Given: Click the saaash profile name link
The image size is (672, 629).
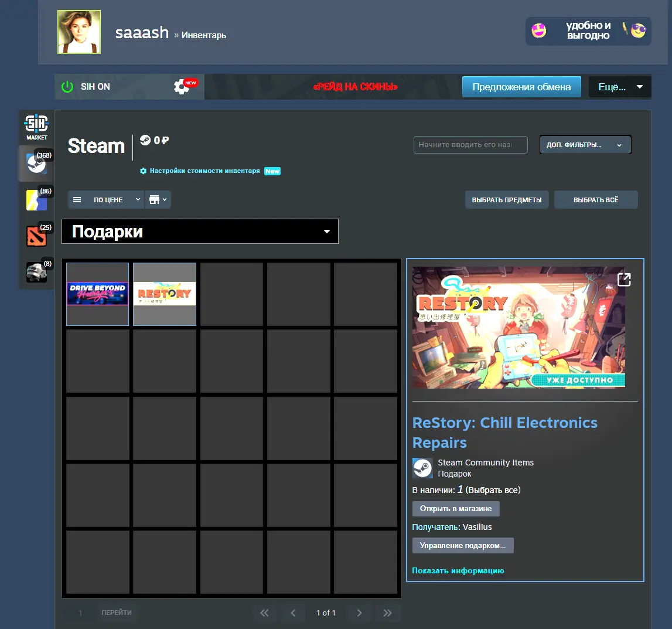Looking at the screenshot, I should [142, 33].
